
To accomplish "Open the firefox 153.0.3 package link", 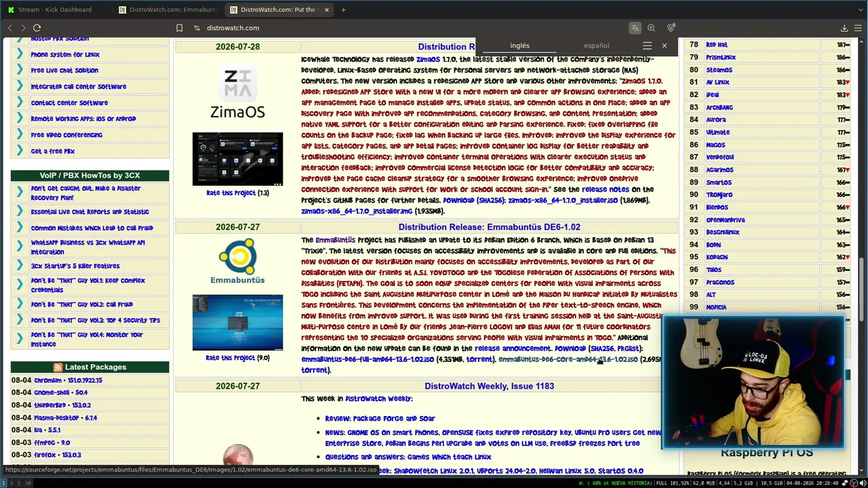I will (x=57, y=455).
